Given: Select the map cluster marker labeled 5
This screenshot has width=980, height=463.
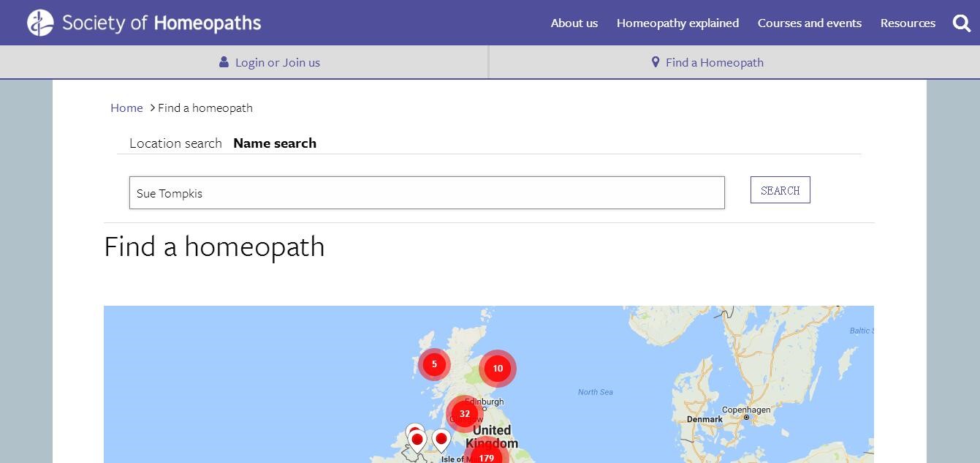Looking at the screenshot, I should [x=434, y=364].
